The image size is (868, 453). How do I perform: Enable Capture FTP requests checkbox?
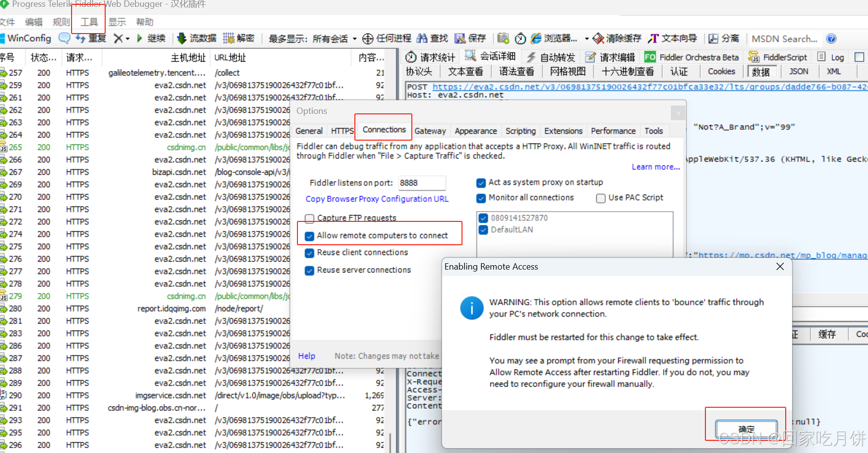point(309,218)
